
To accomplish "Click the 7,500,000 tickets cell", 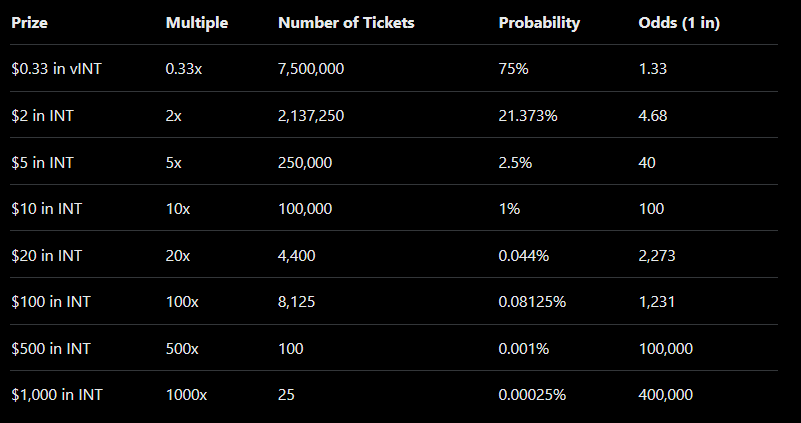I will point(313,69).
